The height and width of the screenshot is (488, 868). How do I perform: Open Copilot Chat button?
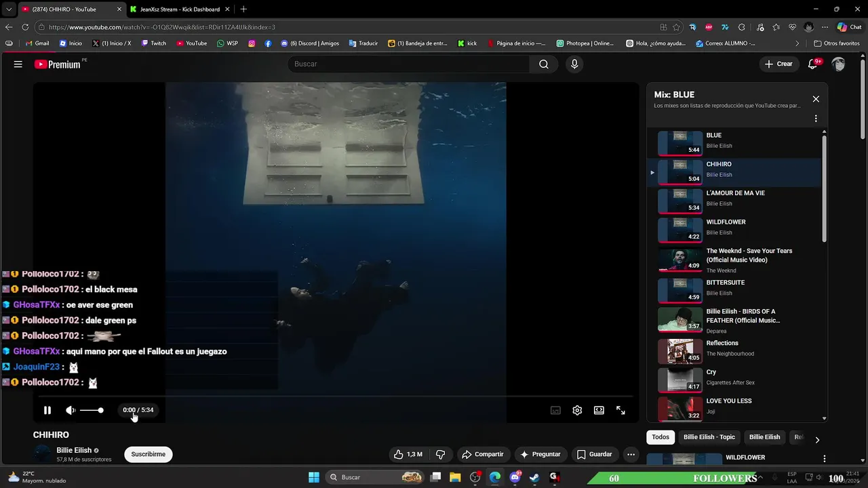[x=849, y=27]
